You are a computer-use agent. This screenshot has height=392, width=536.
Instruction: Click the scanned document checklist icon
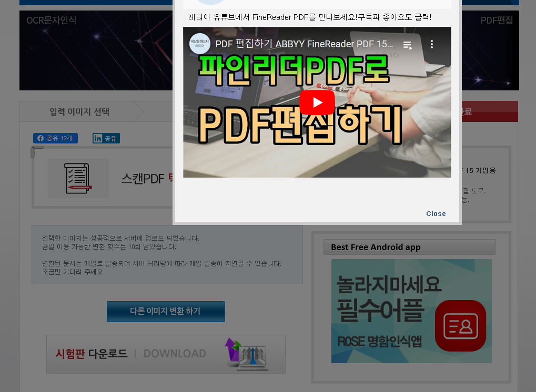point(78,178)
